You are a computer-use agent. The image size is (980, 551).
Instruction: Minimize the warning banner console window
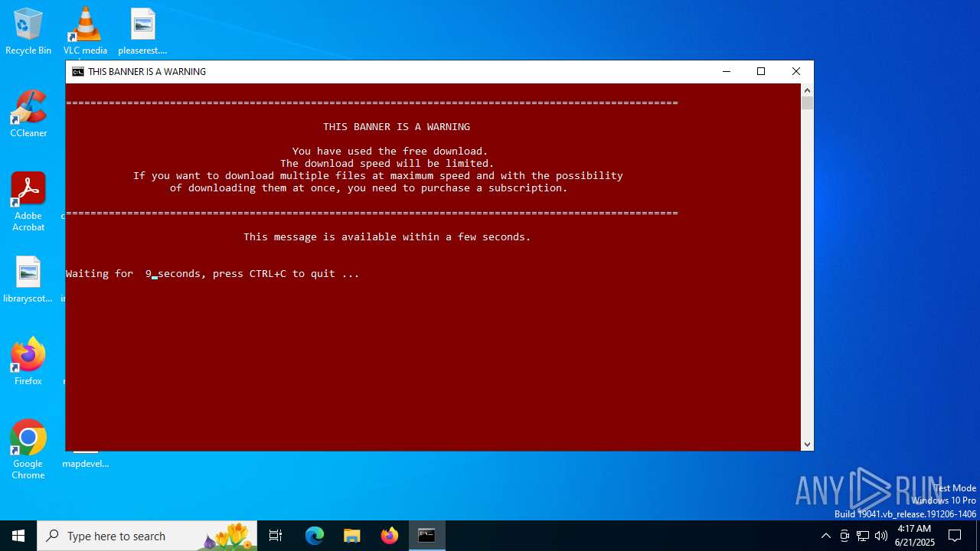pyautogui.click(x=726, y=71)
